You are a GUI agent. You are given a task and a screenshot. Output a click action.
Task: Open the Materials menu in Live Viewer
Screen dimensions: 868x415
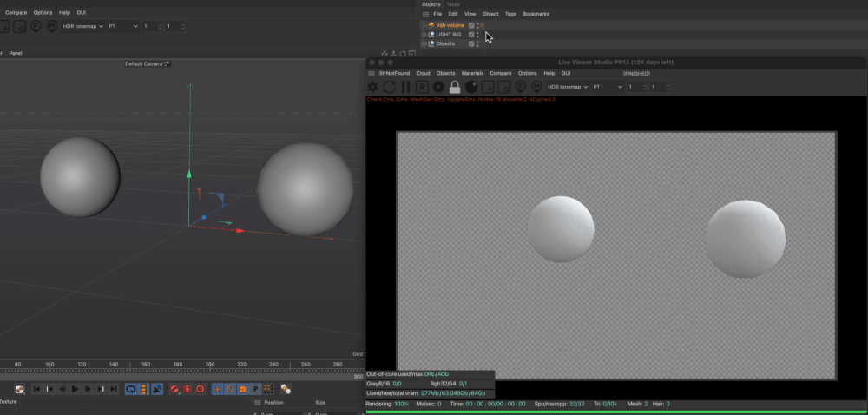472,74
